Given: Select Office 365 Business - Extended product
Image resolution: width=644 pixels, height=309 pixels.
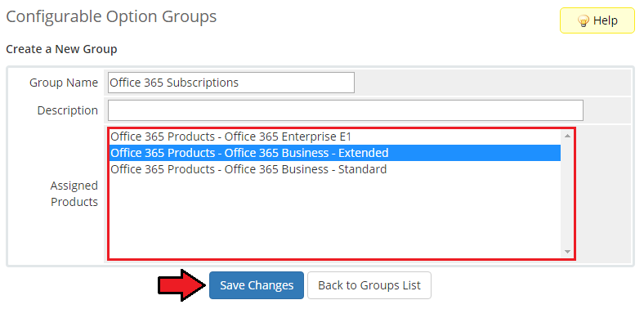Looking at the screenshot, I should [335, 153].
